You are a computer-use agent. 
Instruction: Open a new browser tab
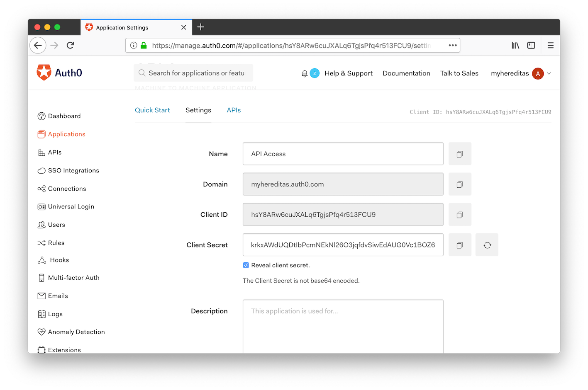point(201,27)
